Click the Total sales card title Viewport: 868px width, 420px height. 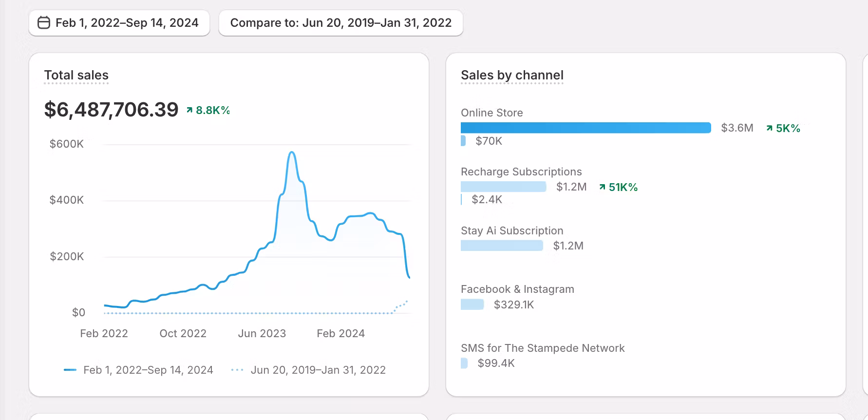(x=76, y=76)
